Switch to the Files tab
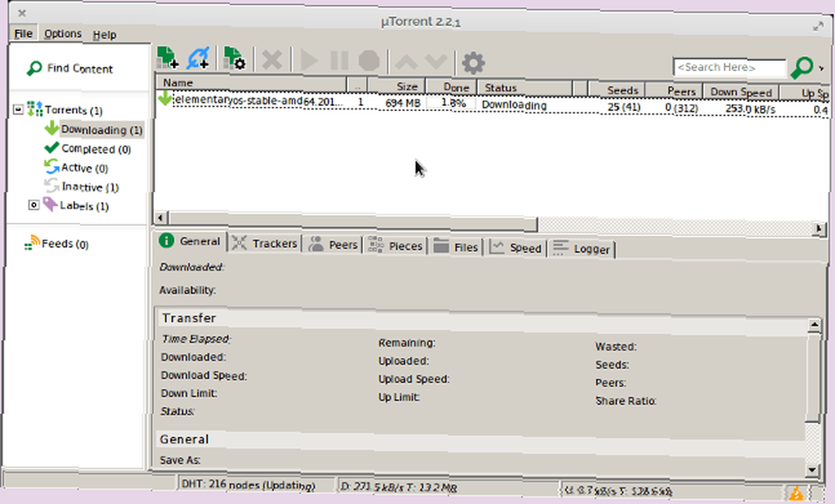Viewport: 835px width, 504px height. pyautogui.click(x=456, y=247)
